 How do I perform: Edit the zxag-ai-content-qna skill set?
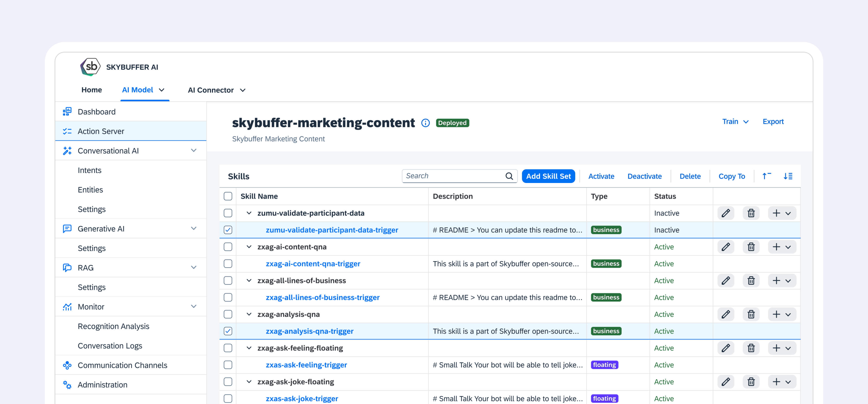pyautogui.click(x=725, y=247)
